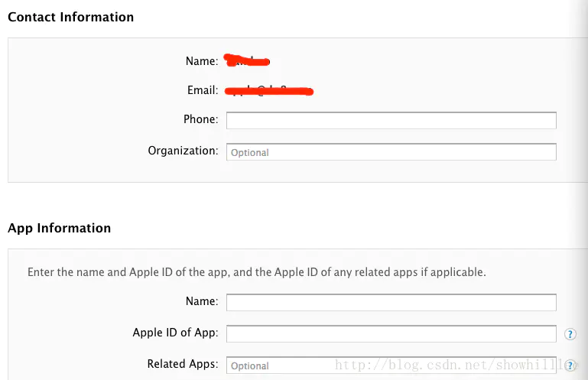This screenshot has height=380, width=588.
Task: Select the Related Apps label
Action: 183,364
